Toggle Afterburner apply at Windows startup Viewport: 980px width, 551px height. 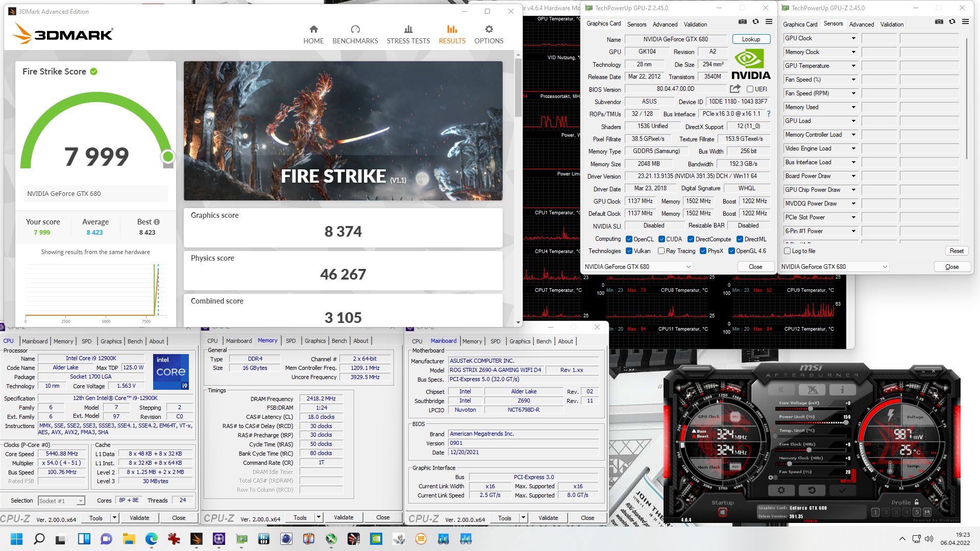[722, 512]
